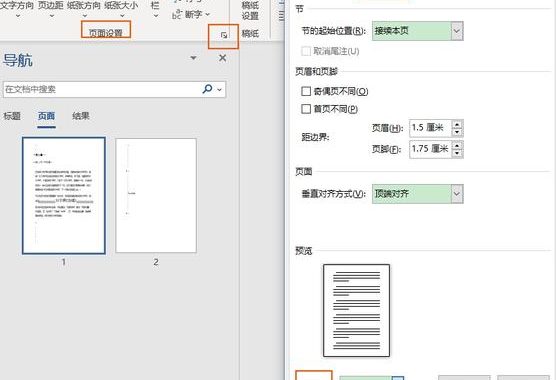This screenshot has width=556, height=380.
Task: Click the search magnifier icon in navigation
Action: point(207,89)
